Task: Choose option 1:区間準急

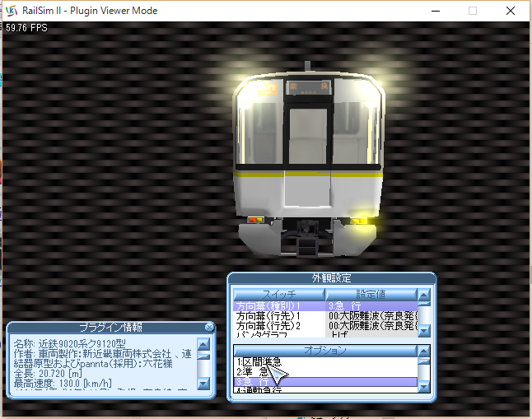Action: (x=325, y=362)
